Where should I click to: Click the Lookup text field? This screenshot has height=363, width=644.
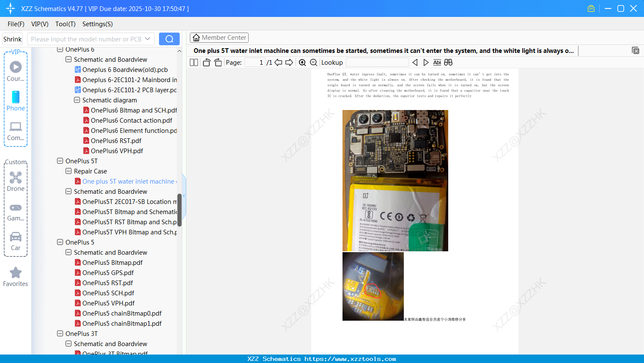click(378, 62)
